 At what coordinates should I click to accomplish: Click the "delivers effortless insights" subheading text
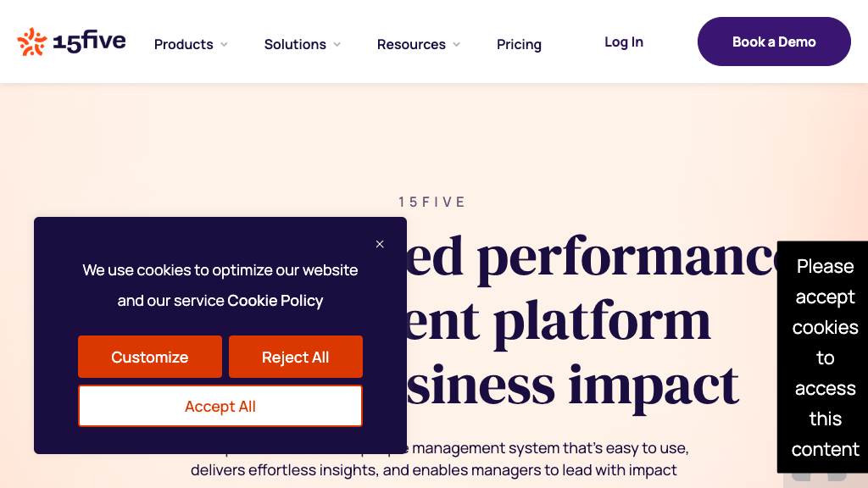[x=433, y=470]
